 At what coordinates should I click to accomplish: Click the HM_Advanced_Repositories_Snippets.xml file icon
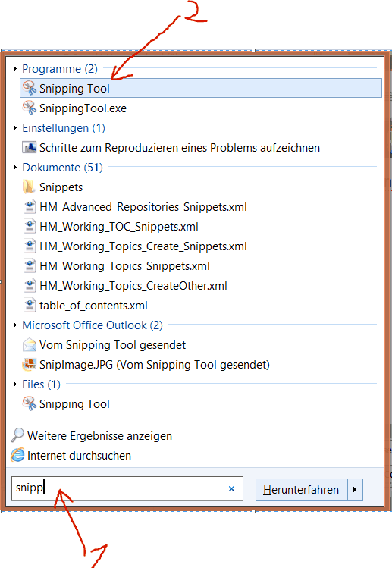pos(30,206)
